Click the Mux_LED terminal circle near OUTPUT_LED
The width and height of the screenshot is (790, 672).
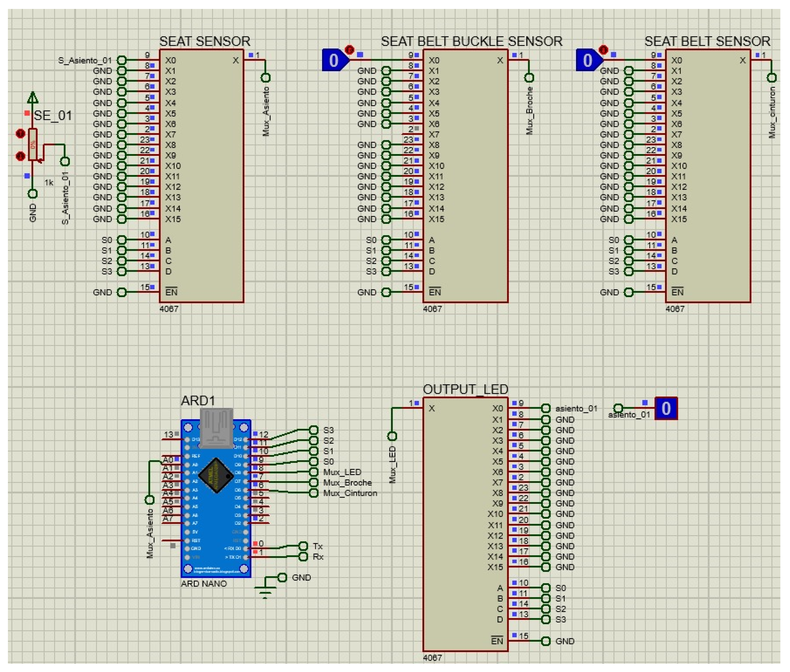(x=392, y=436)
